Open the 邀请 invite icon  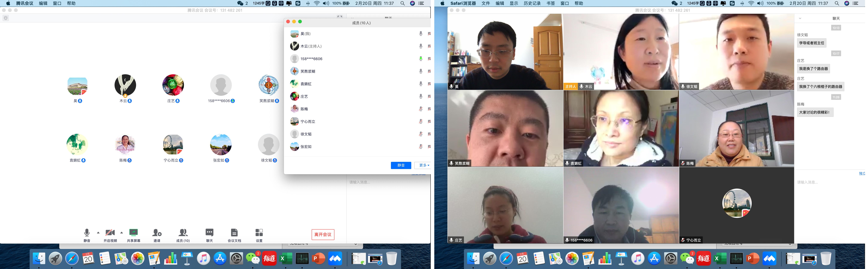coord(157,233)
